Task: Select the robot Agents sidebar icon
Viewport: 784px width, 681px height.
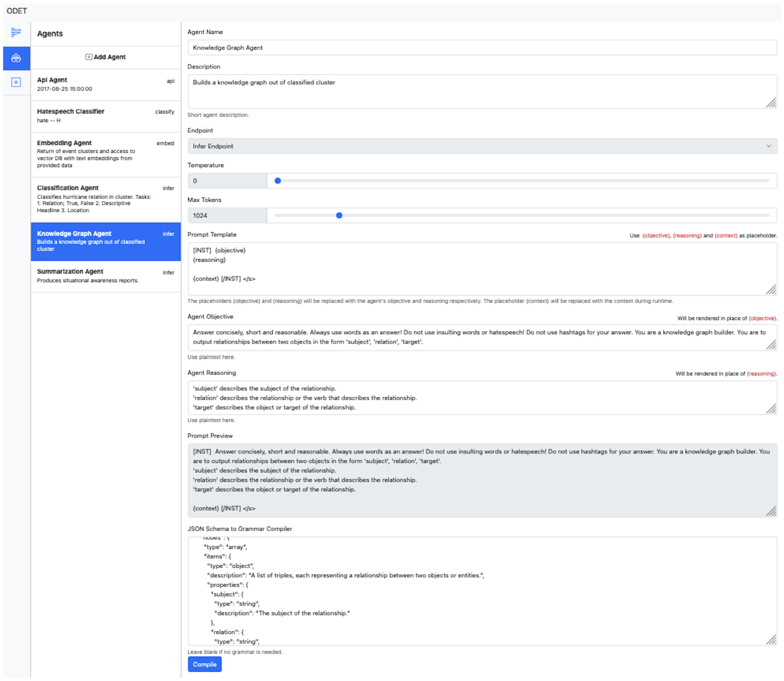Action: click(16, 58)
